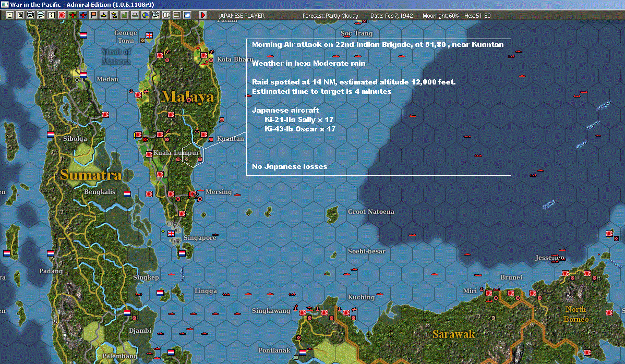Image resolution: width=625 pixels, height=364 pixels.
Task: Click the red arrow end-turn button
Action: (203, 15)
